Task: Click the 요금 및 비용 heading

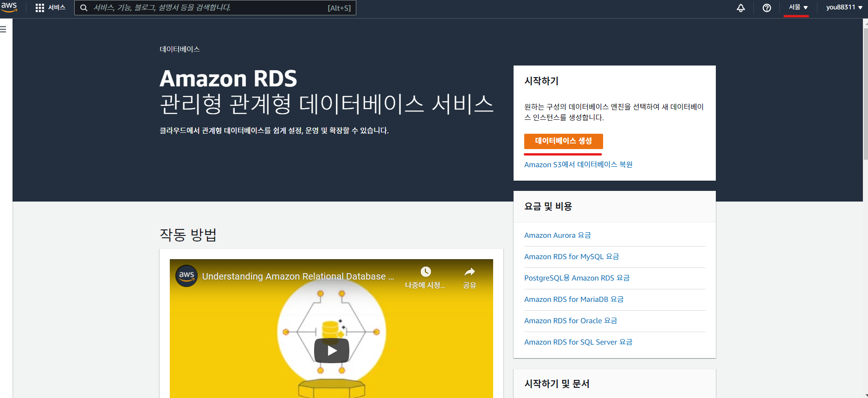Action: pos(548,207)
